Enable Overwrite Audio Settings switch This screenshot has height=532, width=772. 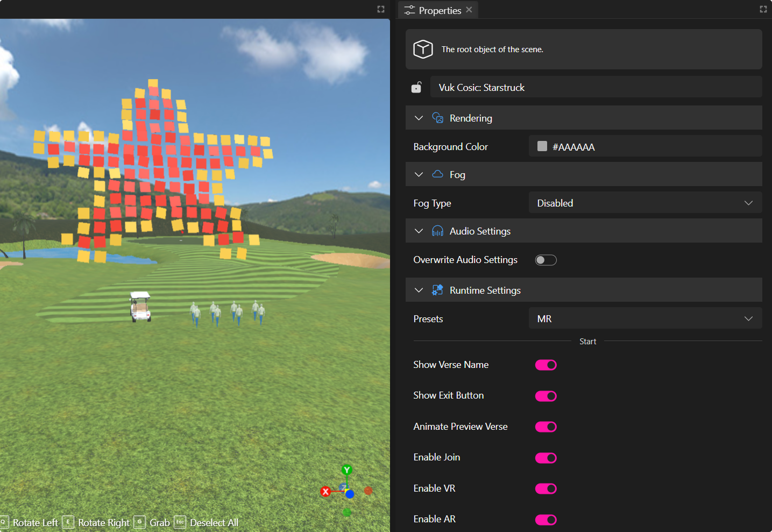pos(546,260)
